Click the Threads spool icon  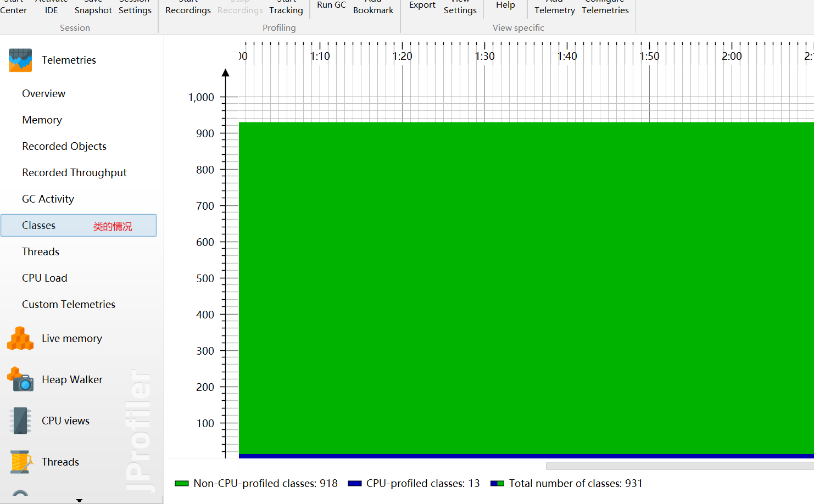20,462
